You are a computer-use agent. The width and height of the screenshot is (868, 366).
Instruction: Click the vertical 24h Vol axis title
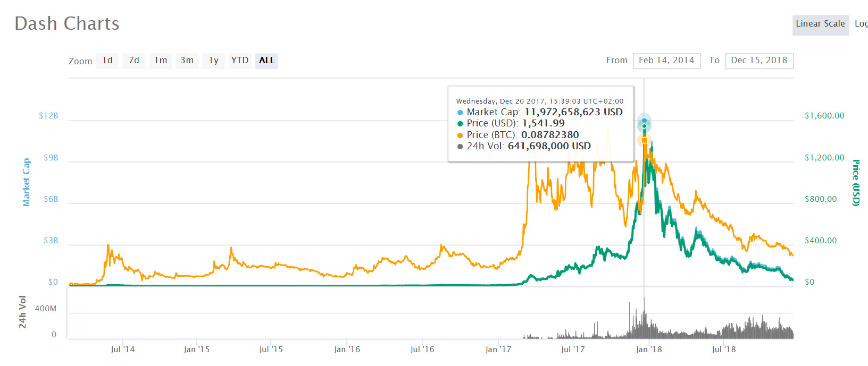pos(22,312)
